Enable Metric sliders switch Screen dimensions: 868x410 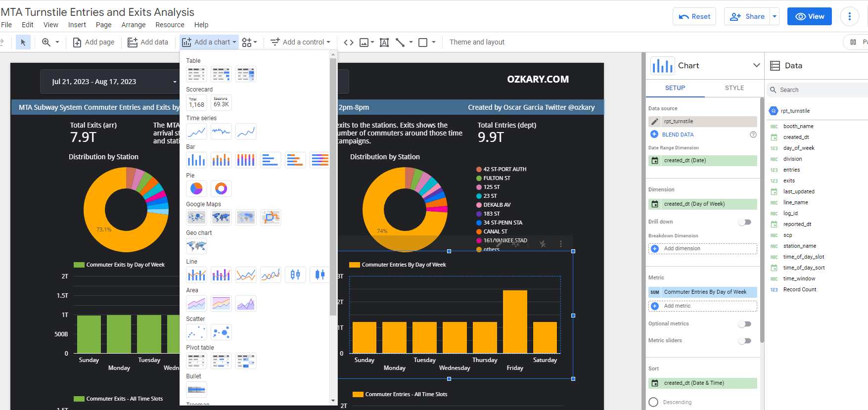745,341
